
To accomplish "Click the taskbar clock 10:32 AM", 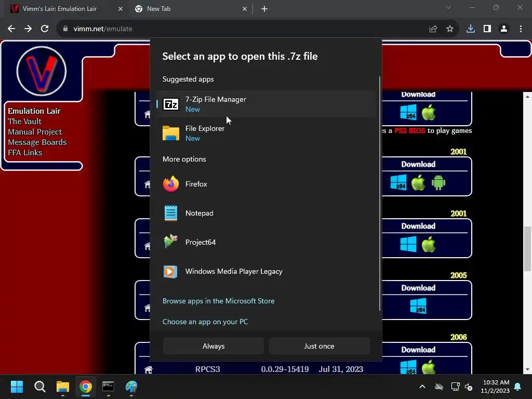I will [495, 387].
